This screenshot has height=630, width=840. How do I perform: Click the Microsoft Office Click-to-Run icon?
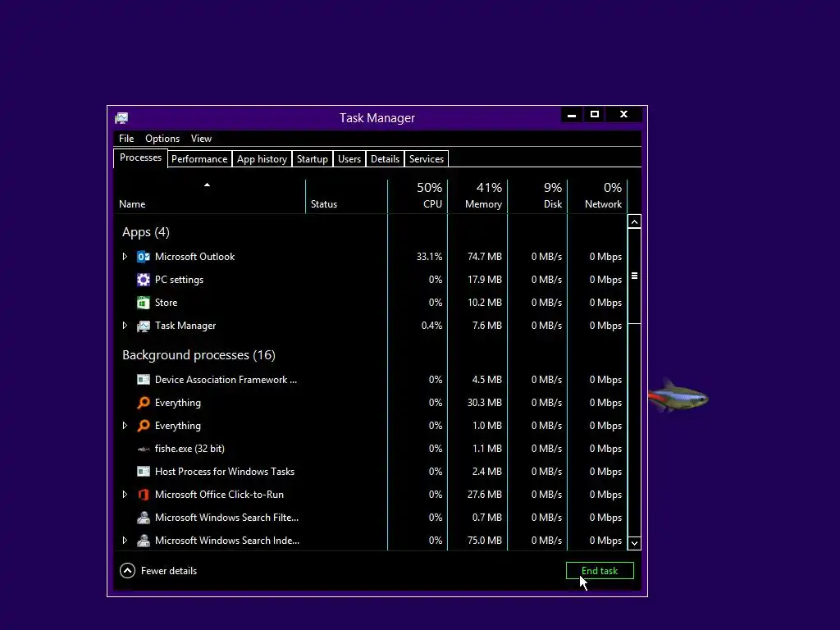(143, 495)
